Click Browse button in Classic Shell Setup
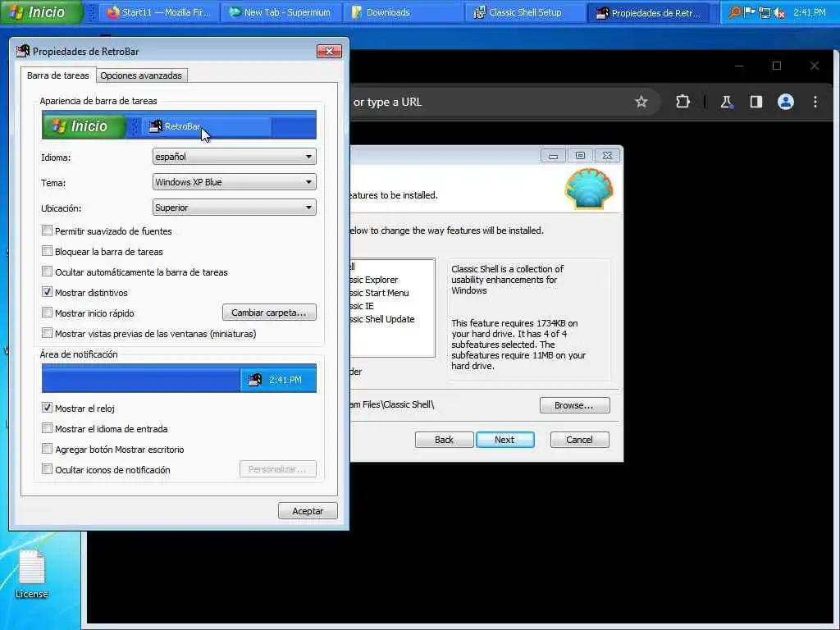Image resolution: width=840 pixels, height=630 pixels. (x=574, y=405)
